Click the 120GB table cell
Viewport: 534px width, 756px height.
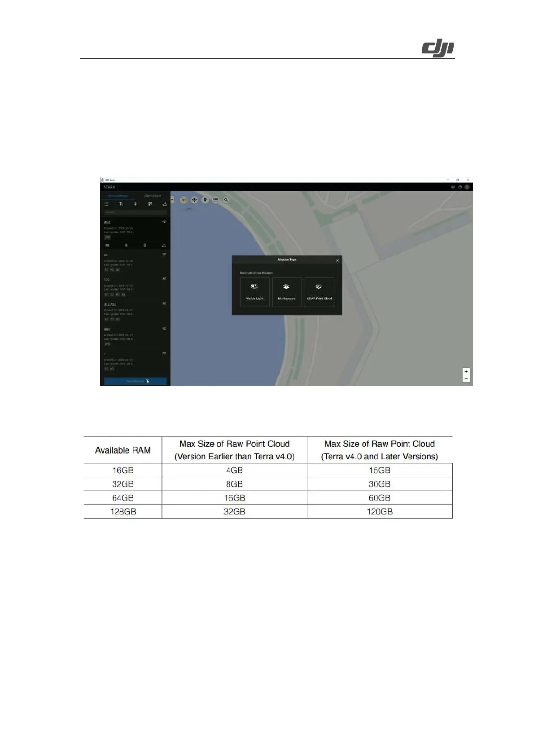coord(380,512)
